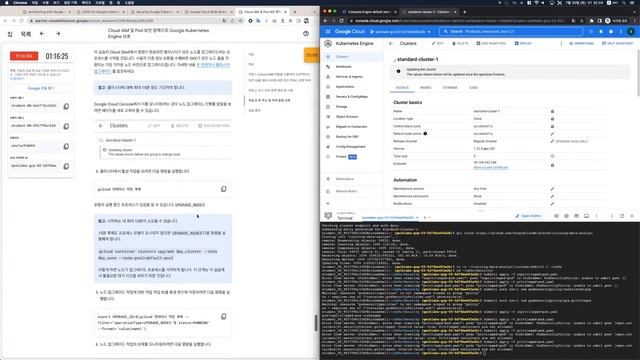640x360 pixels.
Task: Collapse the Kubernetes Engine sidebar
Action: pyautogui.click(x=328, y=203)
